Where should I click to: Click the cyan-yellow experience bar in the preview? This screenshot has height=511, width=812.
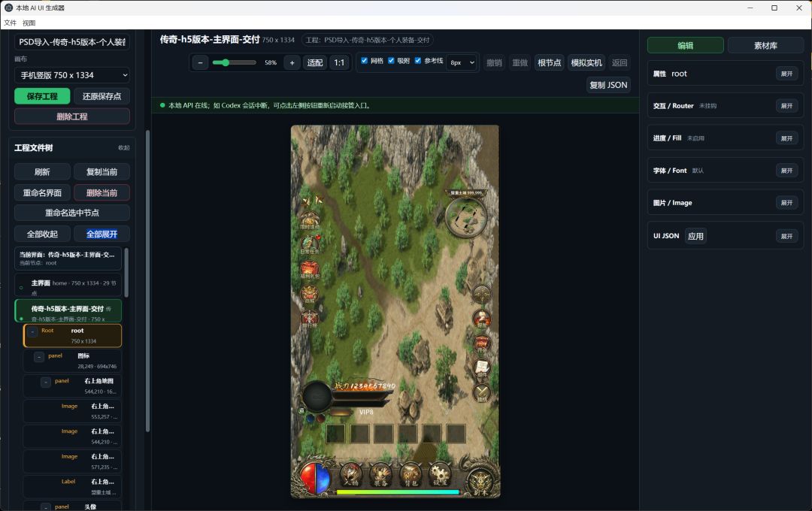[x=398, y=492]
